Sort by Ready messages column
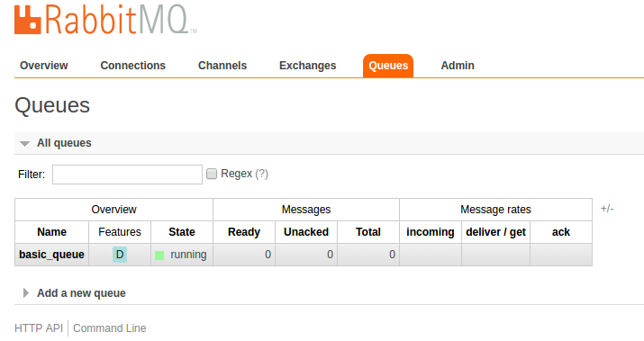644x341 pixels. tap(244, 232)
